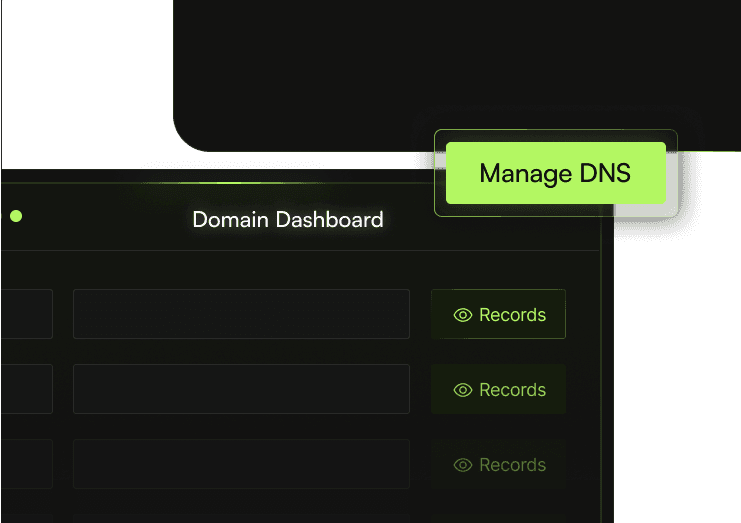Click the eye icon in first Records button
Screen dimensions: 741x523
click(x=462, y=315)
